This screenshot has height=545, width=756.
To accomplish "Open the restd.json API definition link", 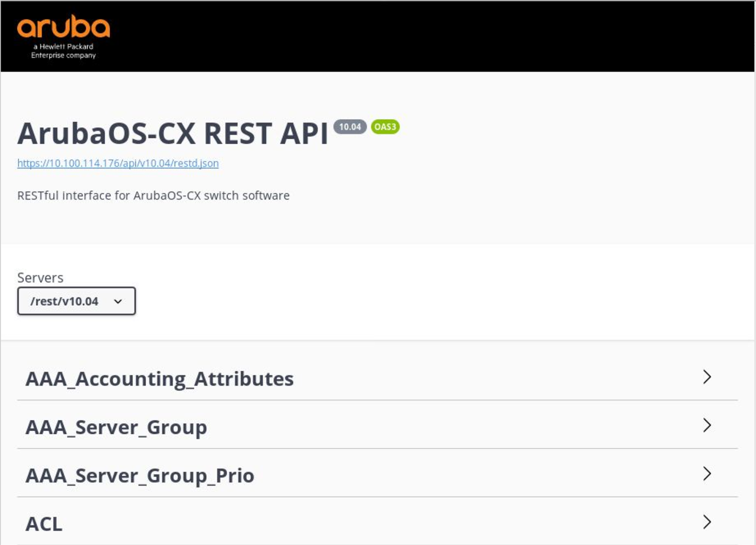I will point(118,163).
